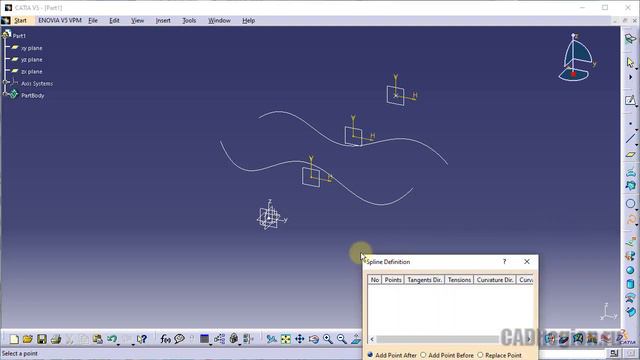Click the Normal View icon

(x=356, y=339)
